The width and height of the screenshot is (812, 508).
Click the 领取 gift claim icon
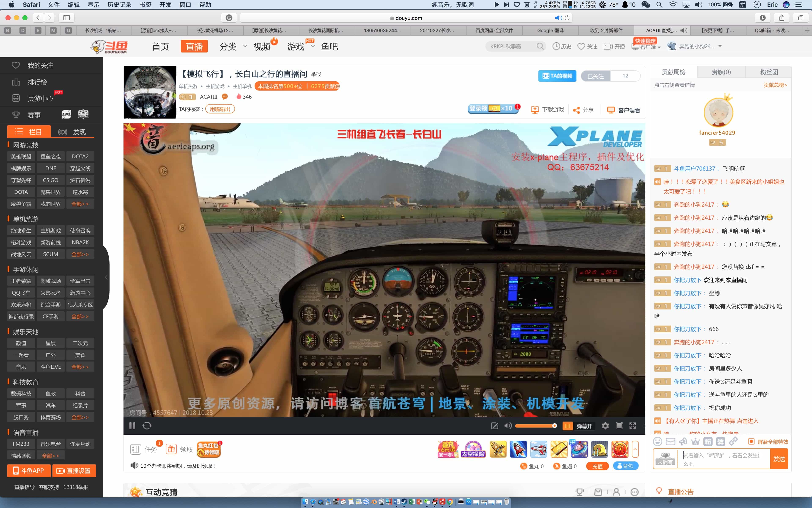tap(171, 449)
